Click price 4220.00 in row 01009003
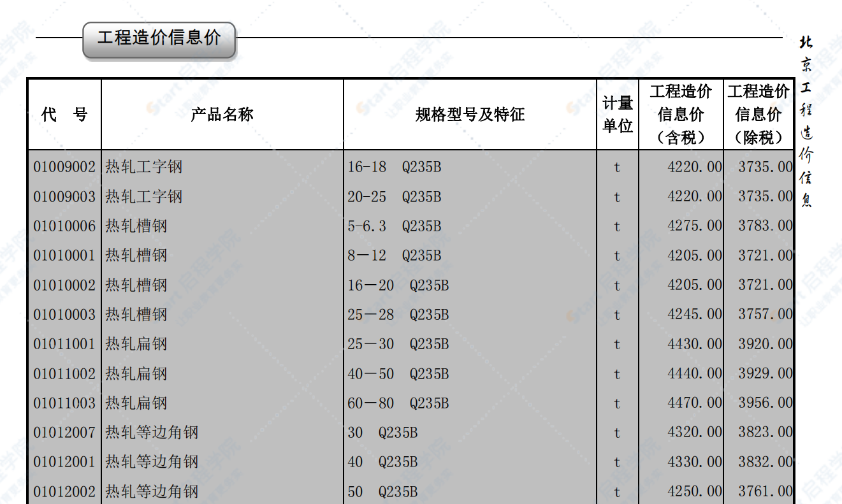The height and width of the screenshot is (504, 842). pos(695,197)
